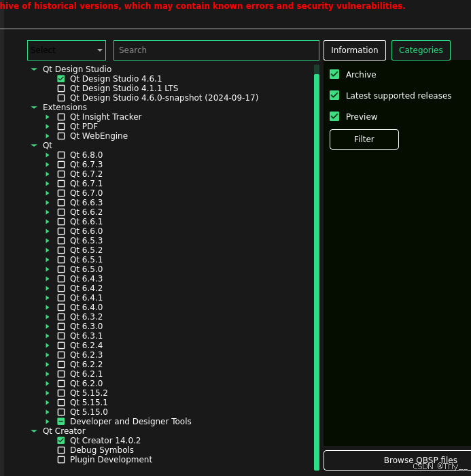Image resolution: width=471 pixels, height=476 pixels.
Task: Uncheck the Archive checkbox
Action: click(334, 74)
